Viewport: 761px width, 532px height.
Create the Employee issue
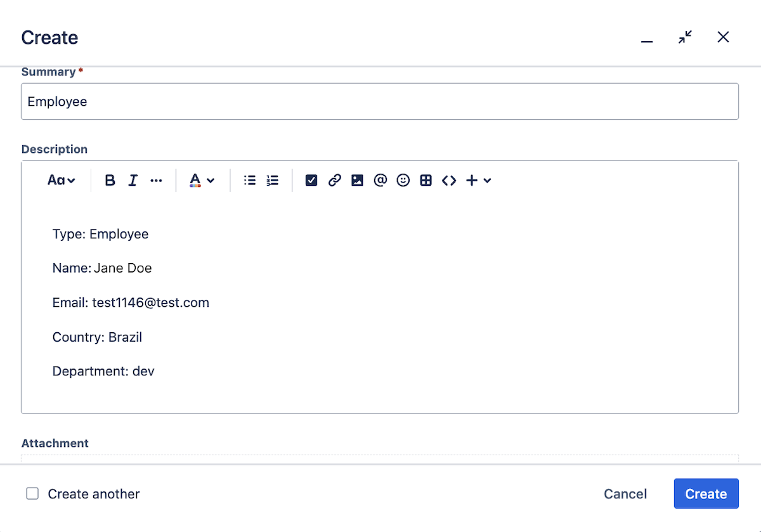click(x=706, y=493)
